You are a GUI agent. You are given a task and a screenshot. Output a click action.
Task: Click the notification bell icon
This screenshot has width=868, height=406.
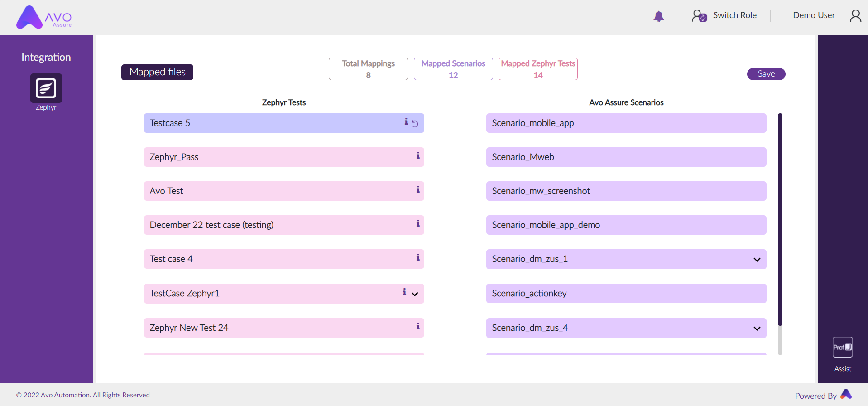(x=659, y=16)
